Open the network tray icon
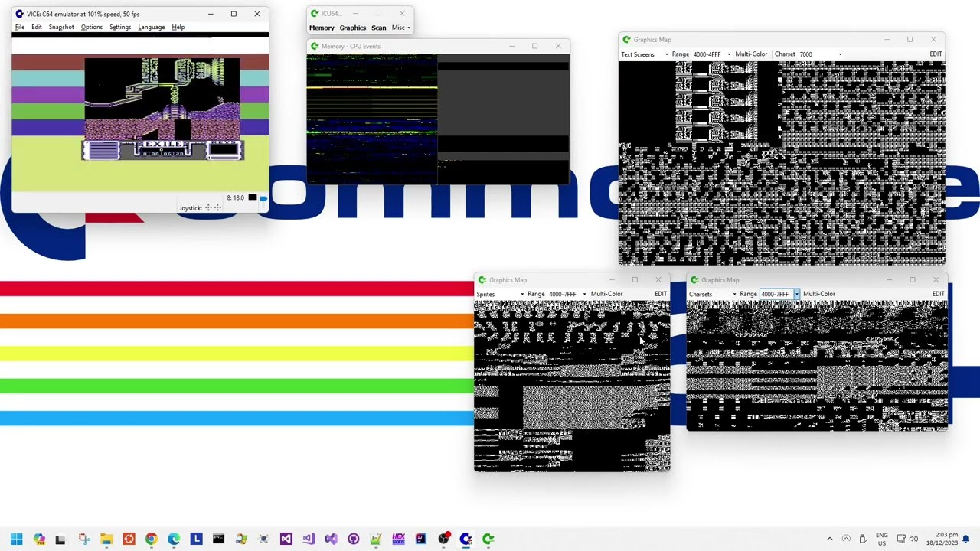980x551 pixels. (x=900, y=539)
